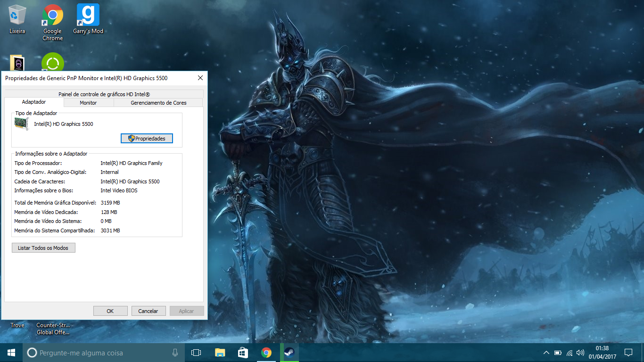Click the value 'Internal'
The width and height of the screenshot is (644, 362).
click(110, 172)
